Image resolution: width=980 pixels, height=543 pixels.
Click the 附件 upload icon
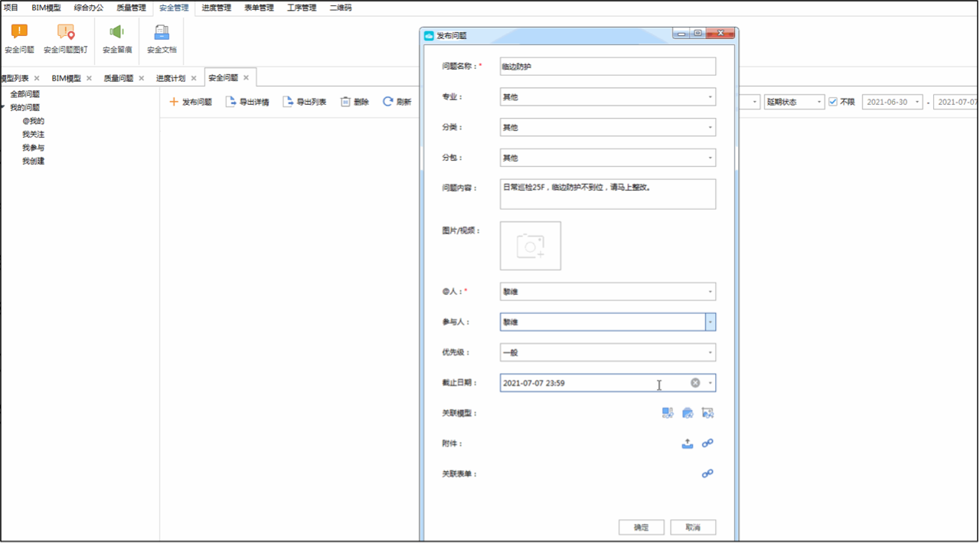coord(688,443)
